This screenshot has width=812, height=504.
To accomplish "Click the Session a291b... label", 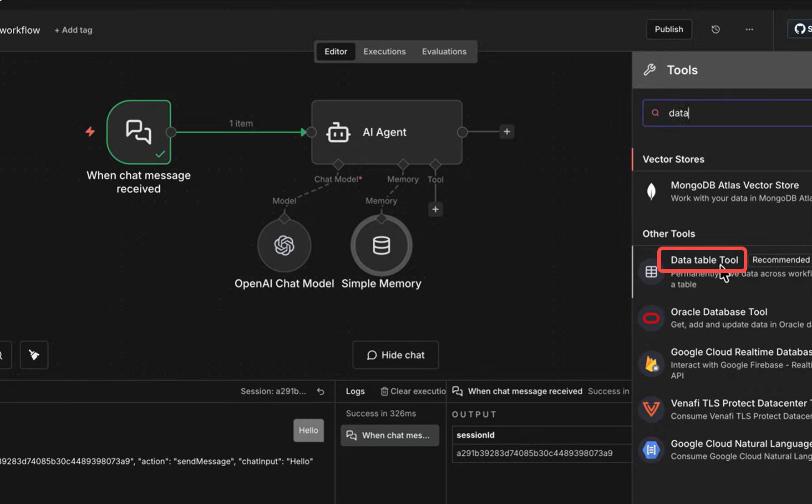I will point(273,391).
